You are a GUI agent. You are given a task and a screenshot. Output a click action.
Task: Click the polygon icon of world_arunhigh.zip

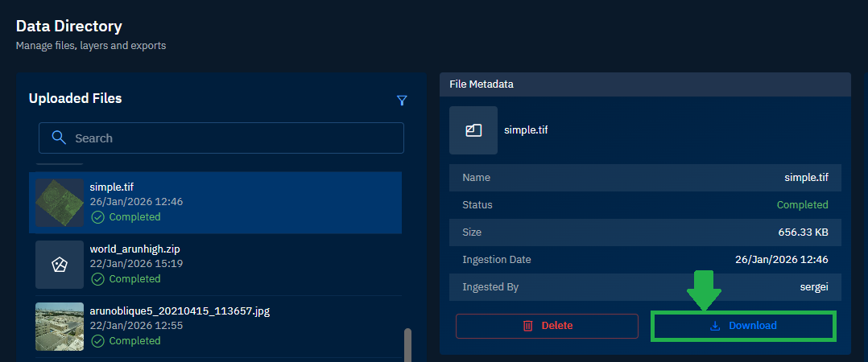(x=60, y=265)
